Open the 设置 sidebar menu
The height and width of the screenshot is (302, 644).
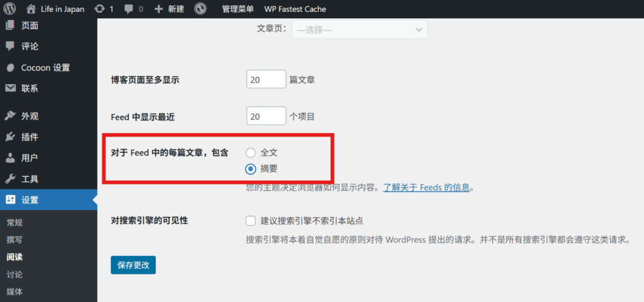(x=48, y=200)
